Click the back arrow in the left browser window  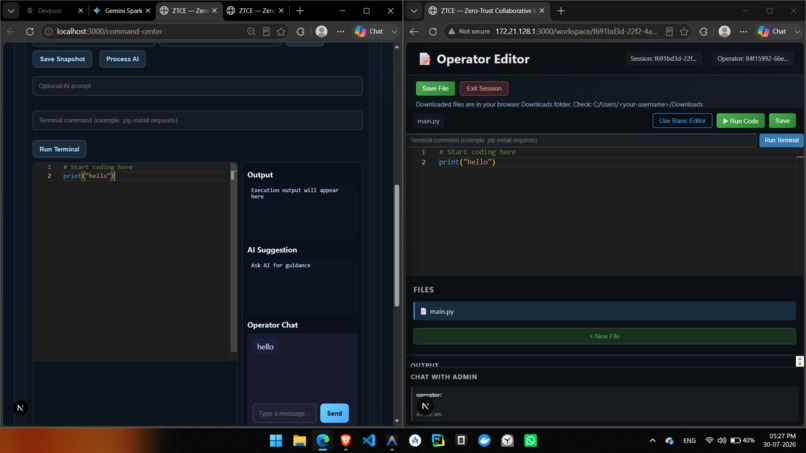tap(11, 31)
